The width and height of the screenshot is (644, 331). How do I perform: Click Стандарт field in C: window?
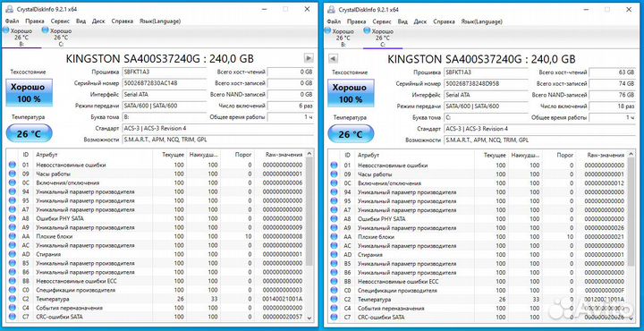(x=540, y=129)
